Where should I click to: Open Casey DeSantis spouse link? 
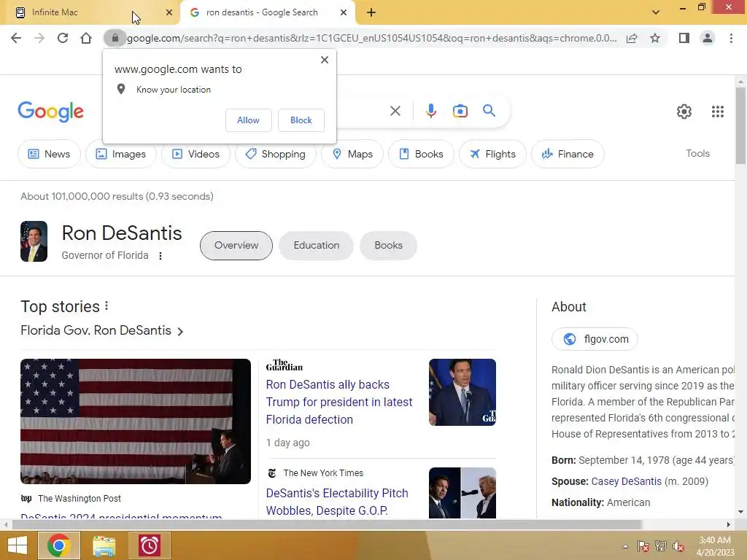click(x=626, y=481)
